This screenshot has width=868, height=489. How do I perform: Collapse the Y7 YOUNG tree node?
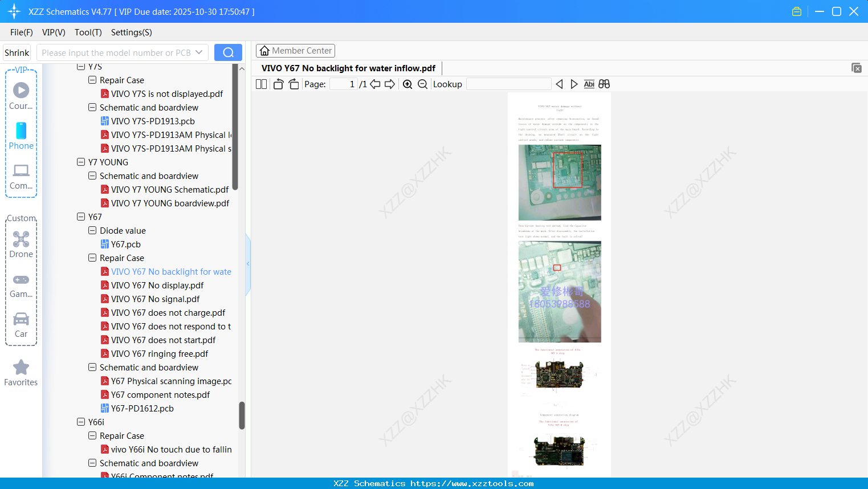tap(81, 162)
